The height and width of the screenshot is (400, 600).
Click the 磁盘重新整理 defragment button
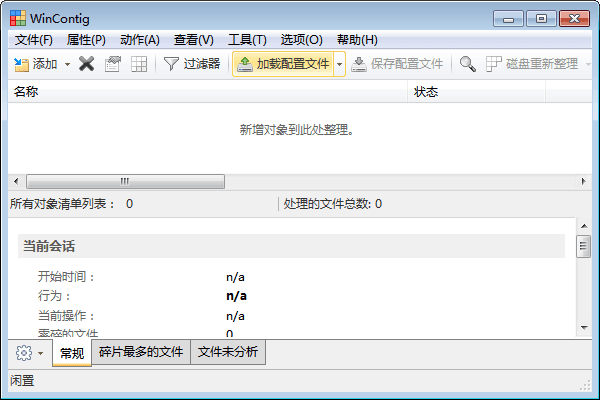pyautogui.click(x=532, y=64)
